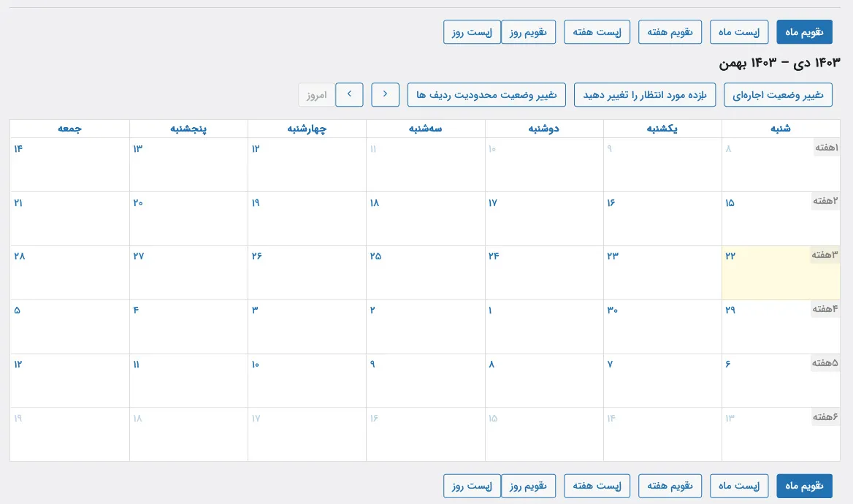Select the جمعه day header

click(69, 129)
